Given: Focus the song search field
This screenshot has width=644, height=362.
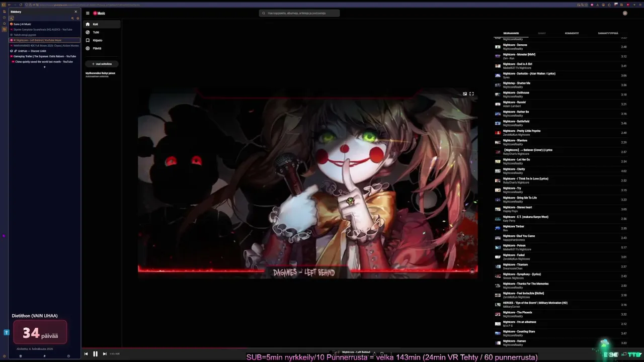Looking at the screenshot, I should point(299,13).
